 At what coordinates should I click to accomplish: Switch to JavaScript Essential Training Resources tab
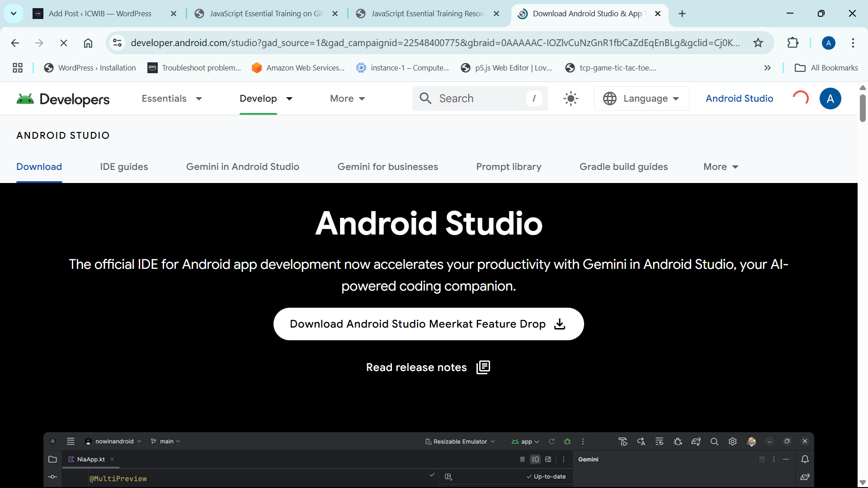point(428,14)
